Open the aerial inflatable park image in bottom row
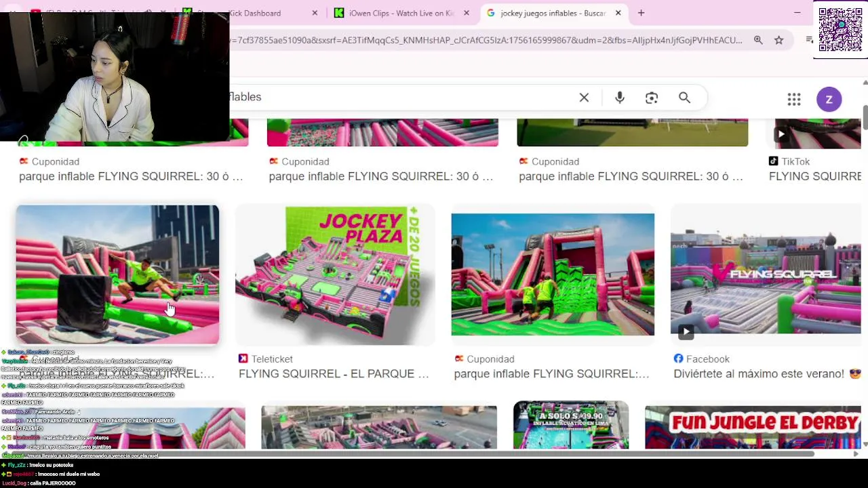This screenshot has height=488, width=868. (x=379, y=427)
